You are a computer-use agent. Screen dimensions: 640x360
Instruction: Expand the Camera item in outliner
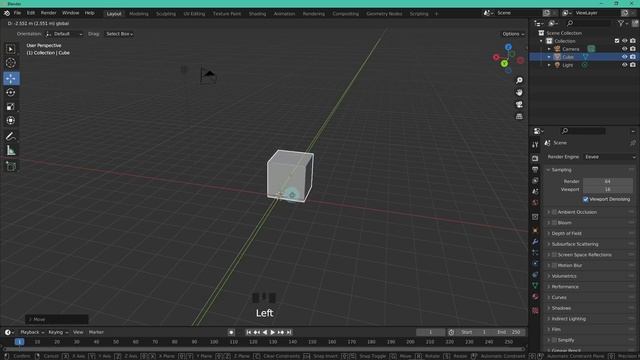pyautogui.click(x=549, y=49)
